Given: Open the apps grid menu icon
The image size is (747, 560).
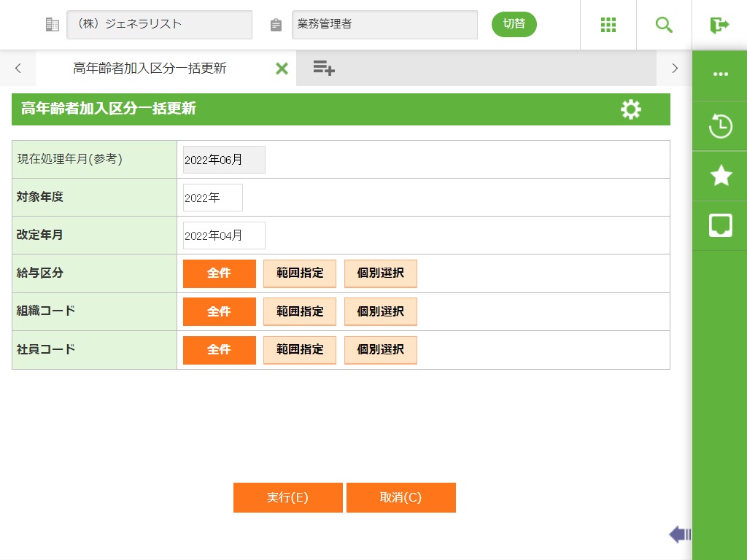Looking at the screenshot, I should point(608,25).
